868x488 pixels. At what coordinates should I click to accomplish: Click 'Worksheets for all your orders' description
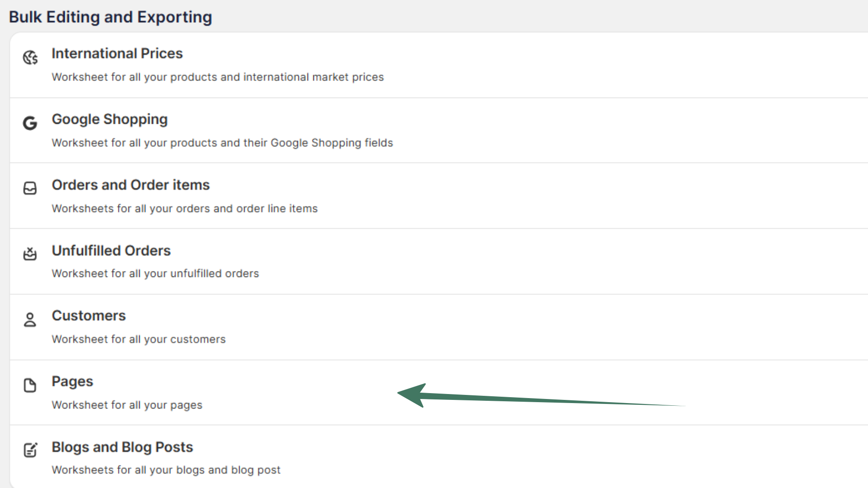click(x=184, y=208)
